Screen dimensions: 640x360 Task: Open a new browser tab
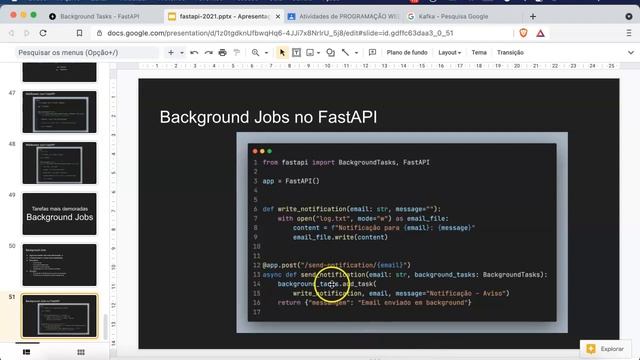pyautogui.click(x=533, y=16)
